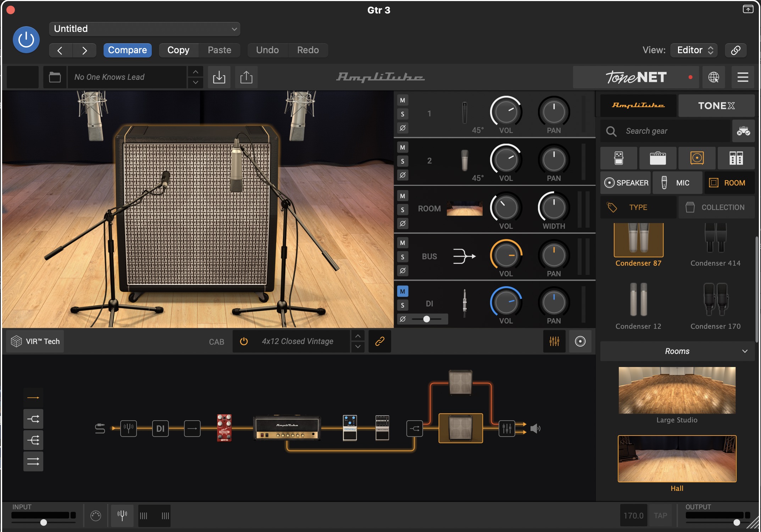
Task: Solo the ROOM channel
Action: (402, 210)
